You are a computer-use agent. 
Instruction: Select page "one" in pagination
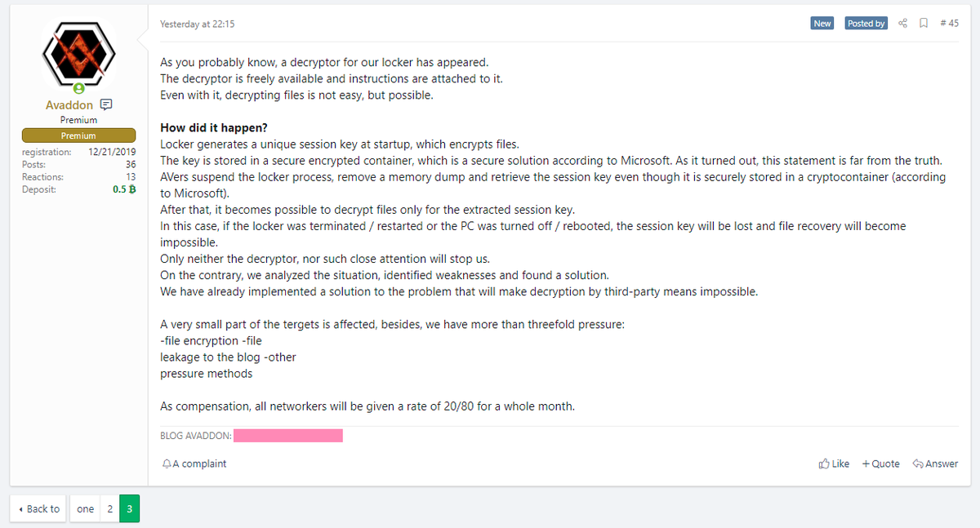[x=85, y=509]
